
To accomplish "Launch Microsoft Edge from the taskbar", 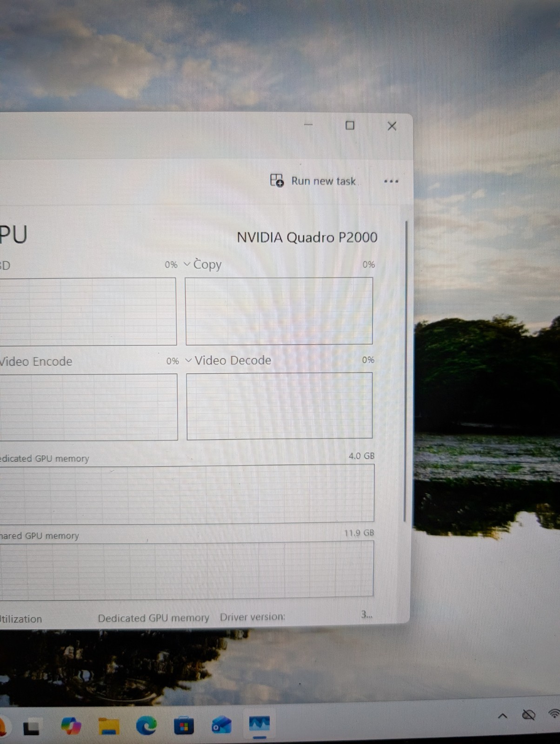I will [146, 725].
